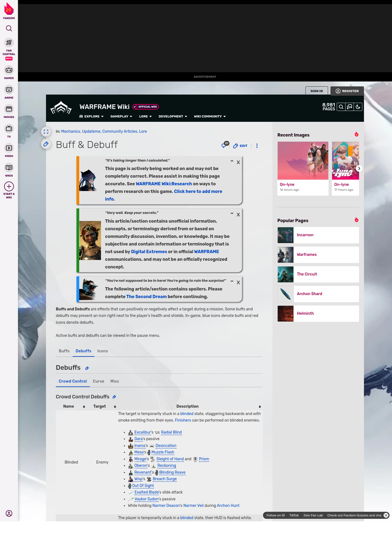Screen dimensions: 392x545
Task: Open the Digital Extremes link
Action: [x=149, y=252]
